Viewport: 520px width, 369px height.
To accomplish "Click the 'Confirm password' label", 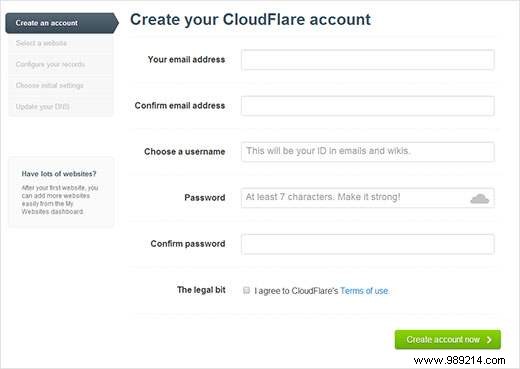I will point(188,244).
